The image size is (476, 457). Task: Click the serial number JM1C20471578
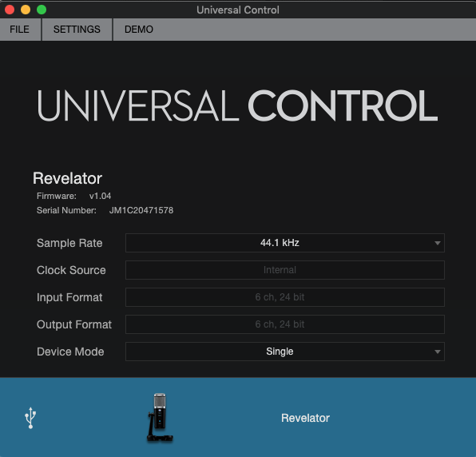click(141, 210)
